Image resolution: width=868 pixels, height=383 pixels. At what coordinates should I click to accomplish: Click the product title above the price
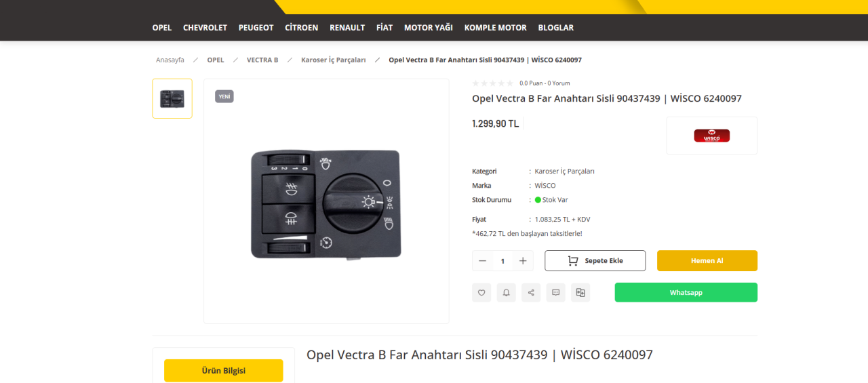pos(607,98)
